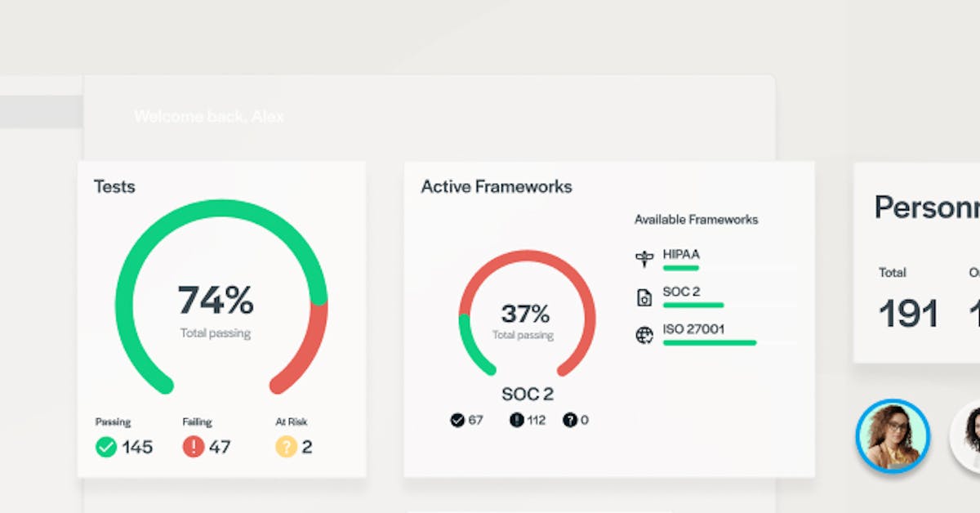Click the red Failing exclamation icon
The height and width of the screenshot is (513, 980).
coord(193,447)
